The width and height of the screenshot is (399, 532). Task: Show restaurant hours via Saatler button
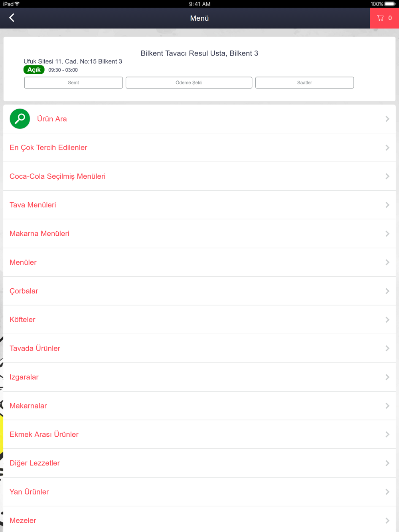(x=304, y=83)
